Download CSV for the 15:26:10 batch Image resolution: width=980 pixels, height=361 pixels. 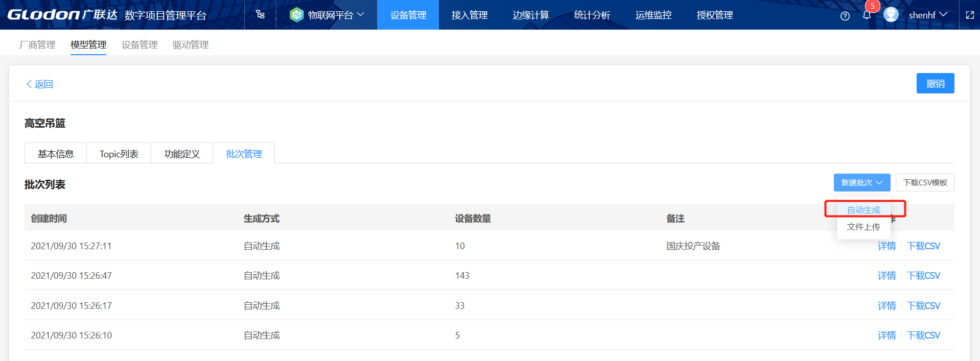pos(923,335)
